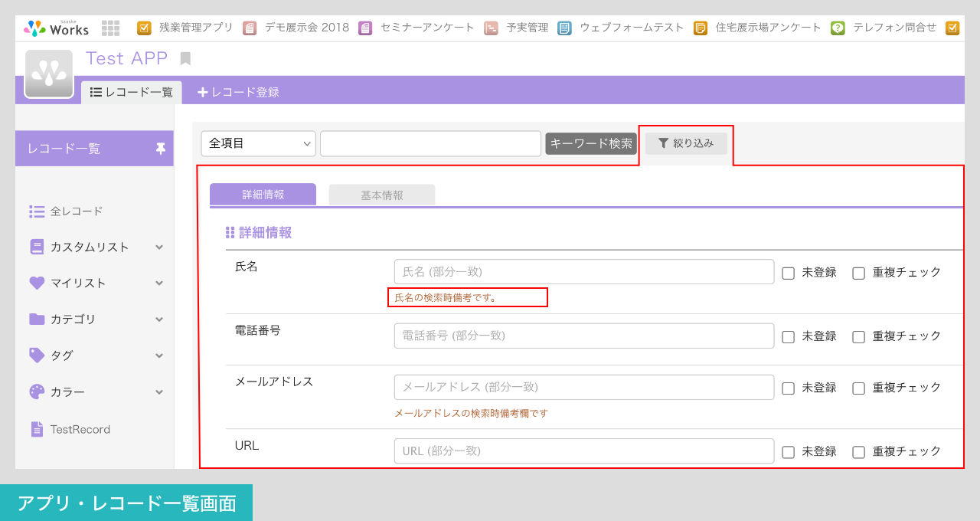Click the テレフォン問合せ question-mark icon
The height and width of the screenshot is (521, 980).
coord(838,28)
